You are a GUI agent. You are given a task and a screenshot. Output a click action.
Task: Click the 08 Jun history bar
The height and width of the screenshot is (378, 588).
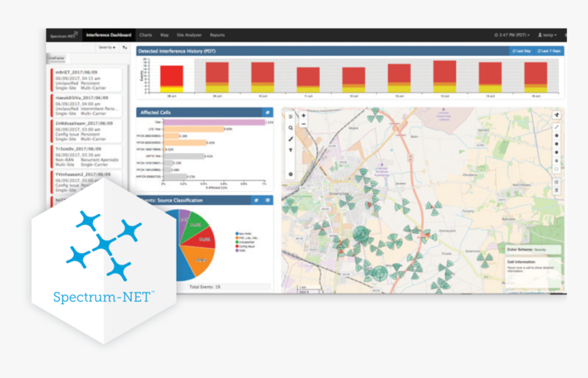(172, 79)
